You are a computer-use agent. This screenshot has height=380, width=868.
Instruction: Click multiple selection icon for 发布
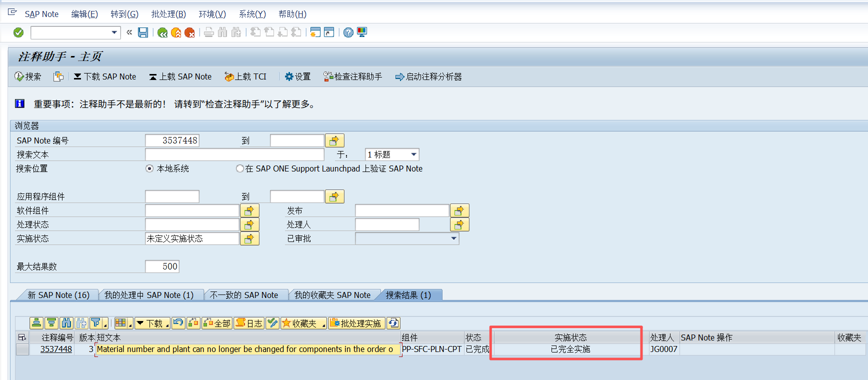pyautogui.click(x=459, y=210)
